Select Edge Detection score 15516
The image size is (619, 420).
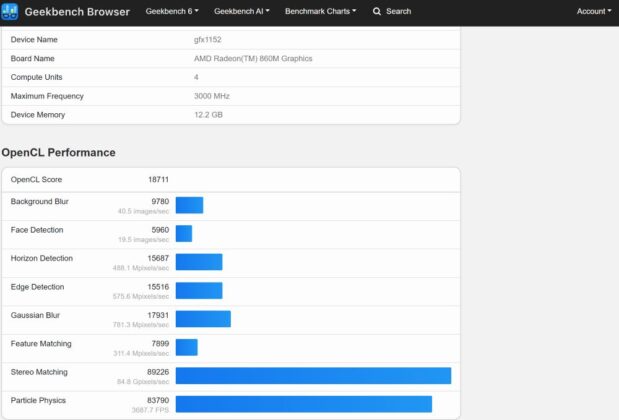point(158,287)
